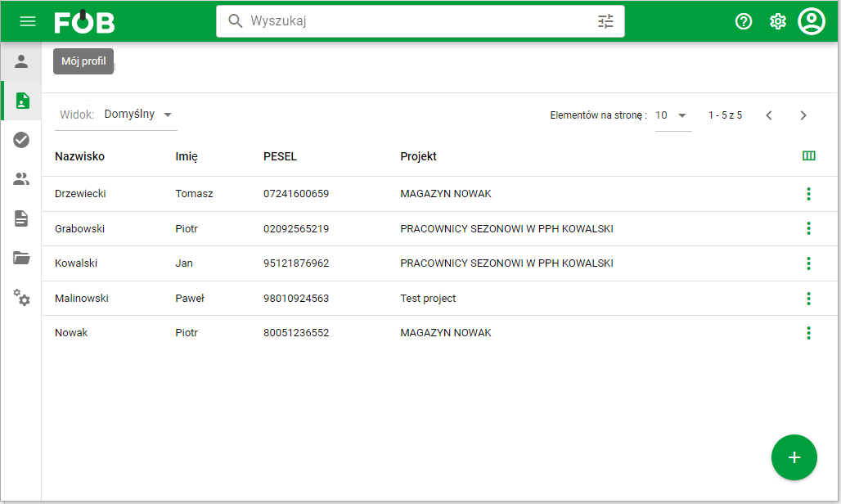Screen dimensions: 841x504
Task: Open My profile sidebar icon
Action: [x=21, y=61]
